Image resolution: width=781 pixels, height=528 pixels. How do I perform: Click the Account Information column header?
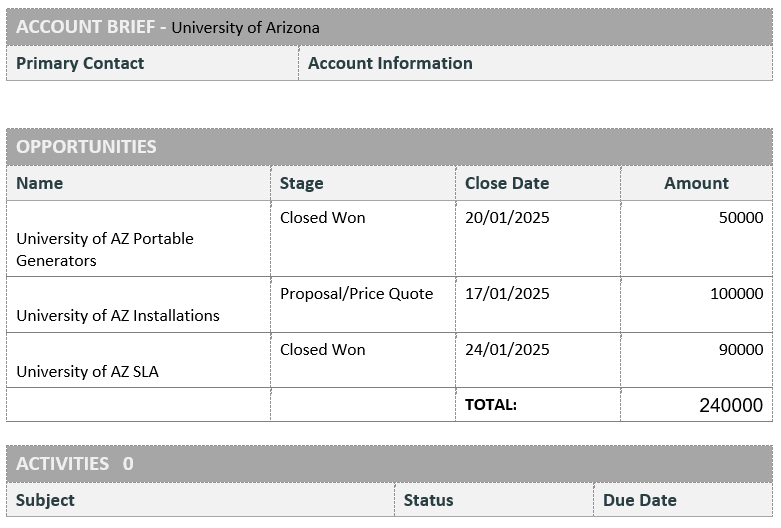pos(390,63)
